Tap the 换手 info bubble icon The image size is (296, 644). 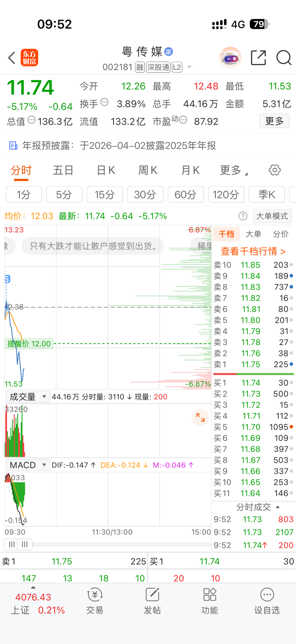[x=104, y=103]
